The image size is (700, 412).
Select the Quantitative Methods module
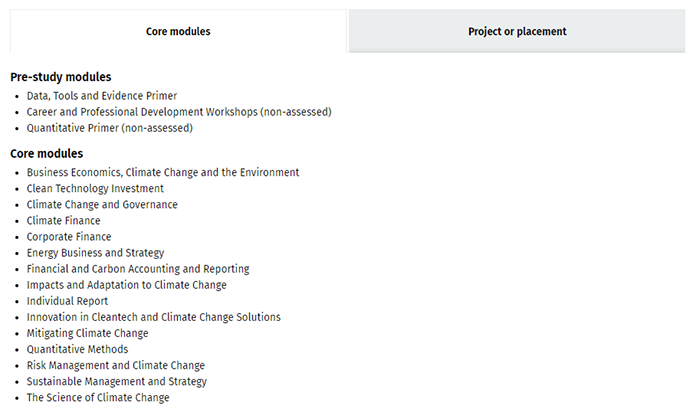[x=78, y=349]
